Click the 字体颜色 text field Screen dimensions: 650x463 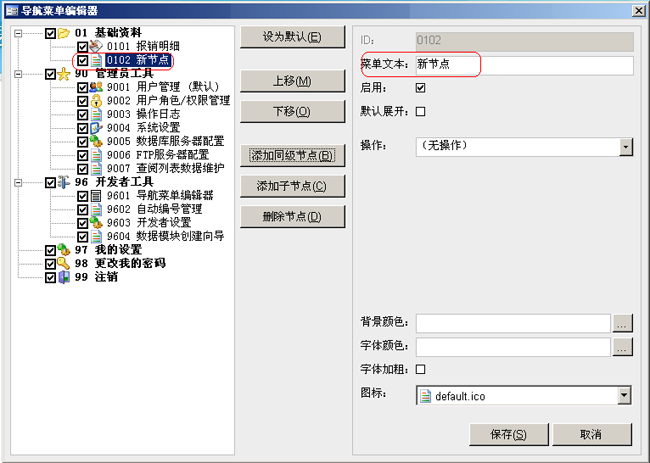[513, 347]
